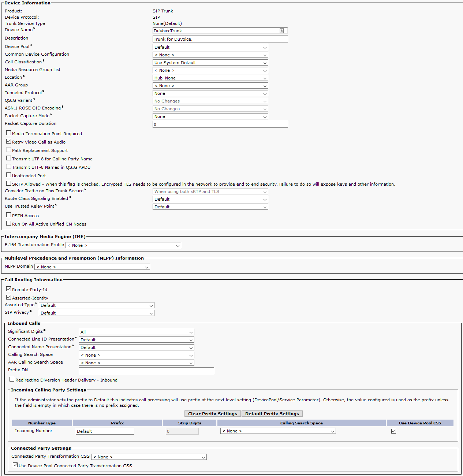Click the SIP Trunk product value

(163, 11)
